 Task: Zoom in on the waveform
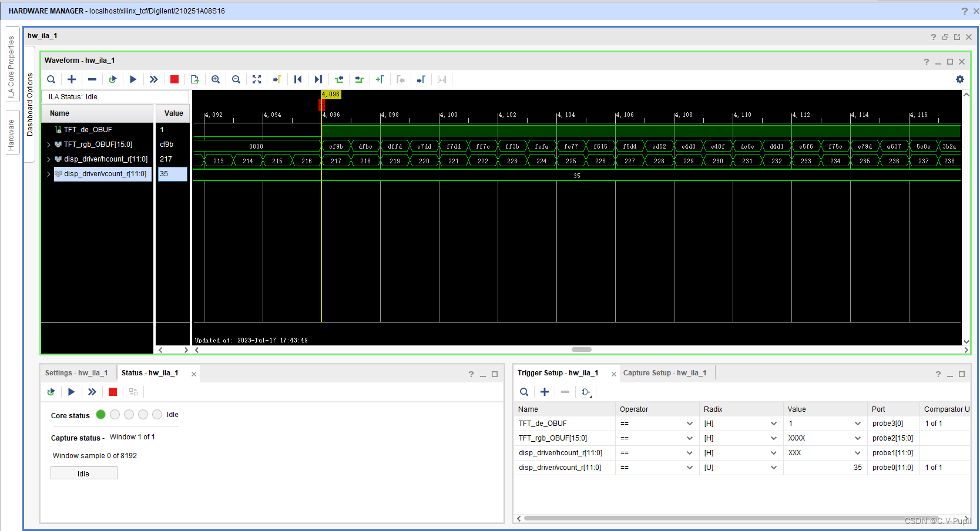pos(216,79)
